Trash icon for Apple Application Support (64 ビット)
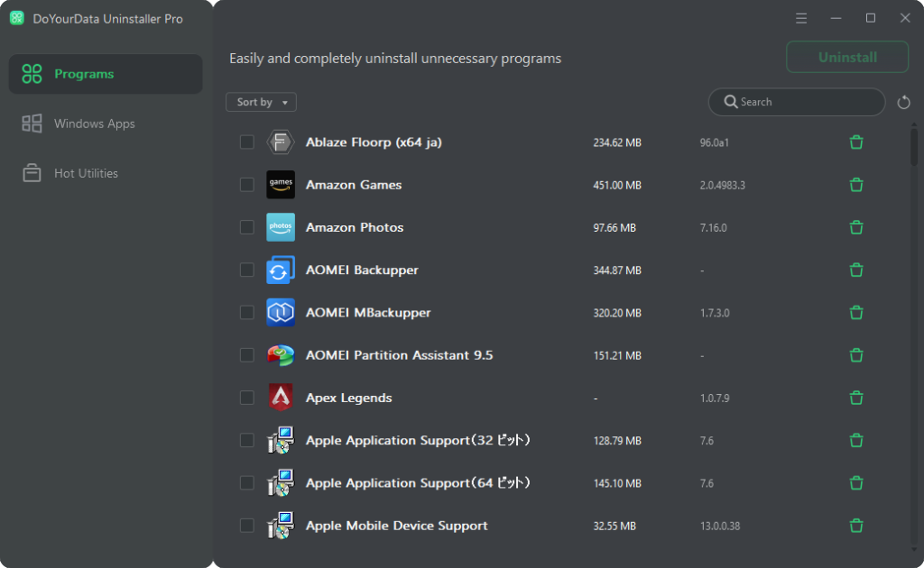 click(x=856, y=483)
